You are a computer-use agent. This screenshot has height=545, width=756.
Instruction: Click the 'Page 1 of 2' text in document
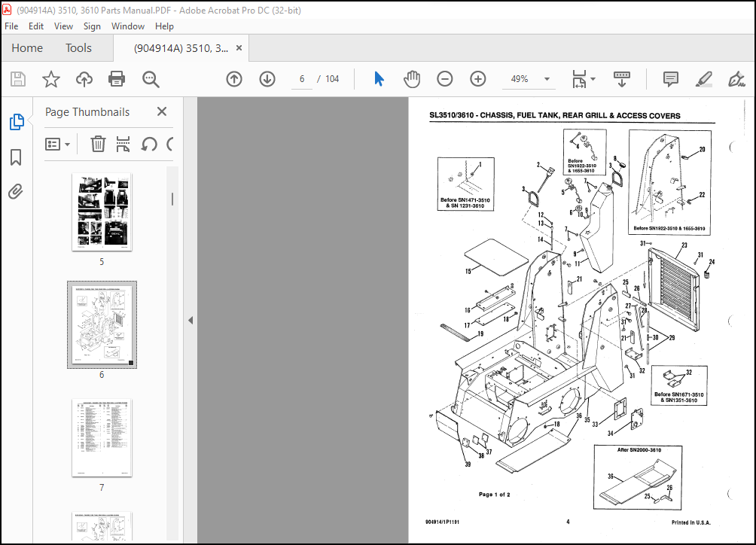494,495
